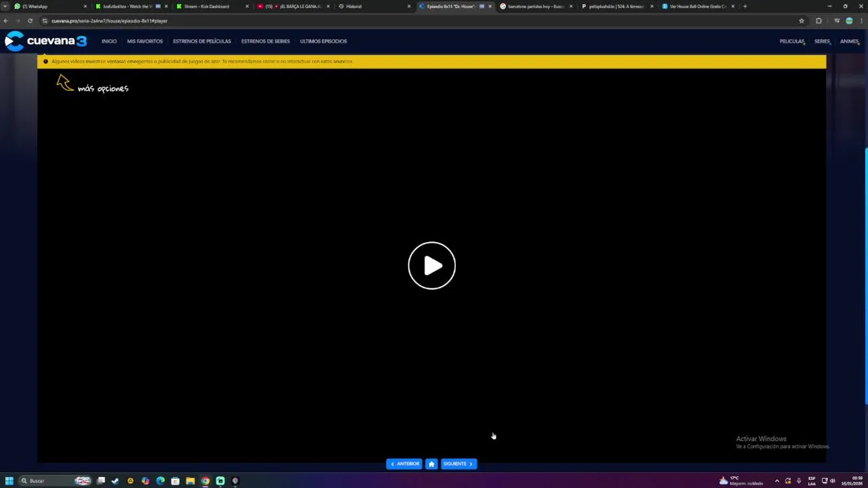
Task: Go to the SIGUIENTE episode
Action: pos(459,464)
